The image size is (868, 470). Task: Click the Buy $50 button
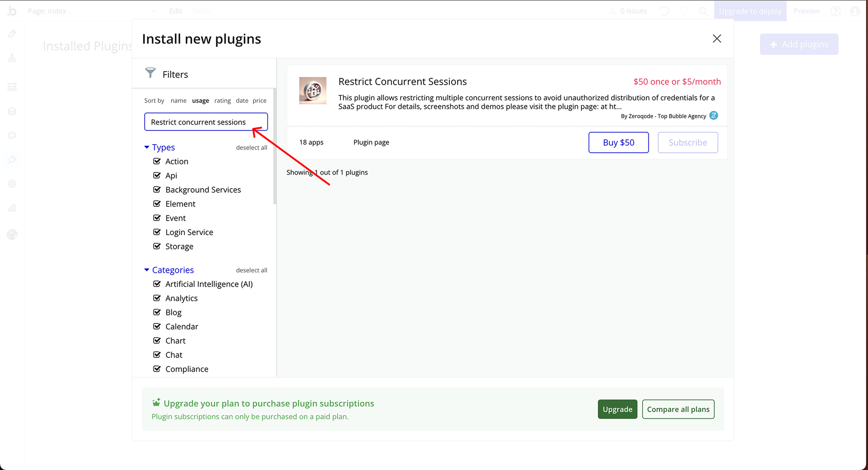pyautogui.click(x=618, y=142)
